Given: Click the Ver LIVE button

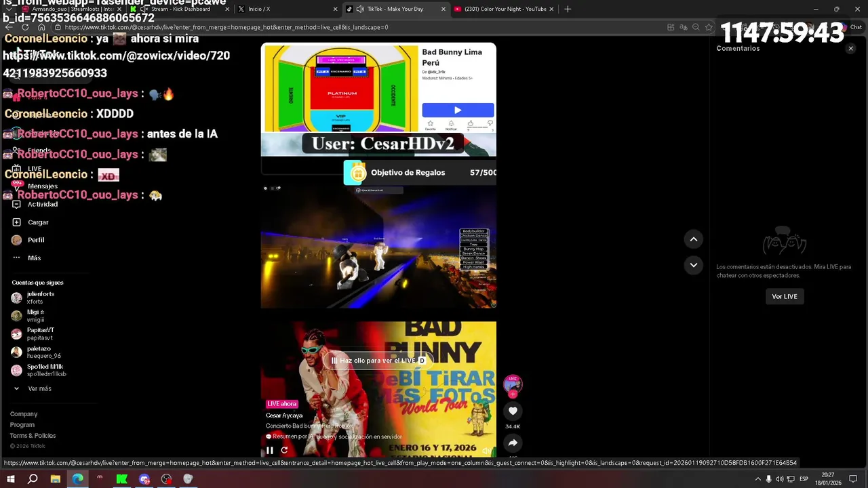Looking at the screenshot, I should click(x=784, y=296).
